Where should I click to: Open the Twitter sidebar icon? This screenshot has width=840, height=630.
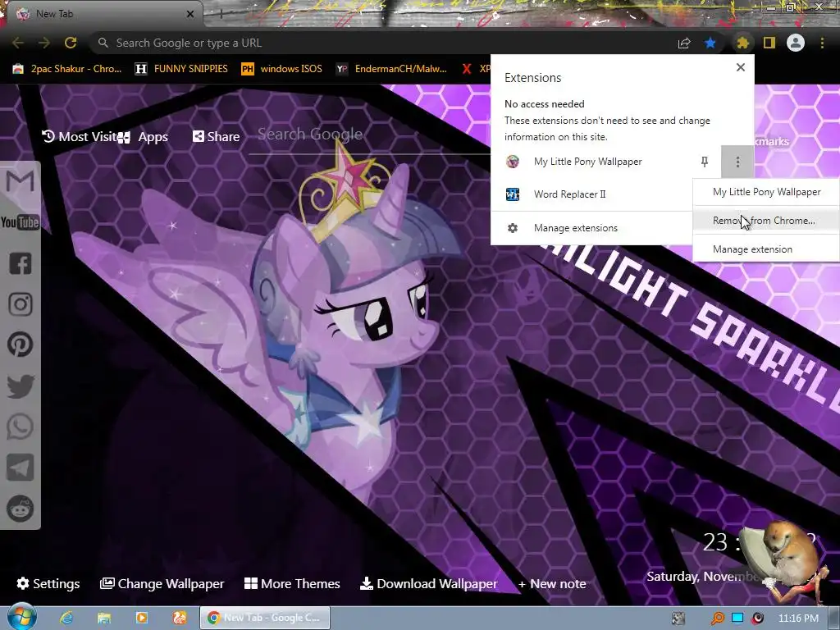pos(20,386)
